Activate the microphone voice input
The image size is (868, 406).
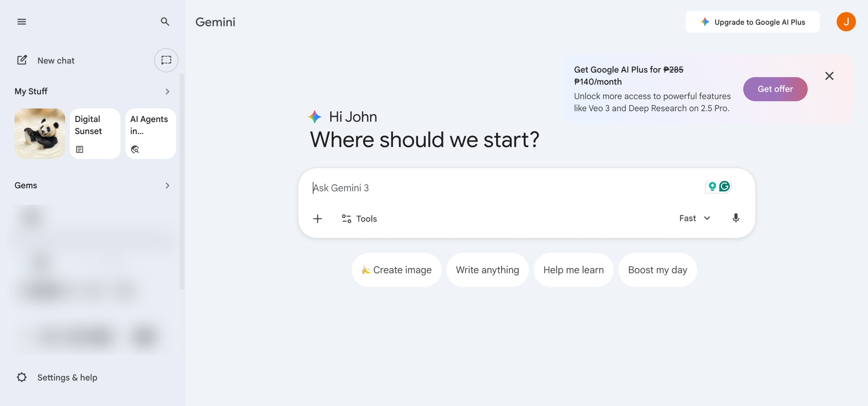[x=736, y=218]
